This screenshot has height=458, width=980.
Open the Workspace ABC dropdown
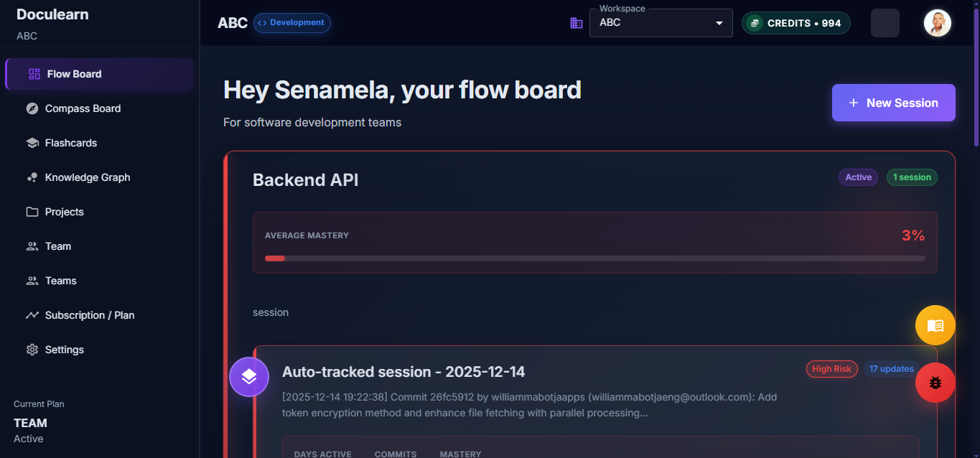pyautogui.click(x=717, y=23)
